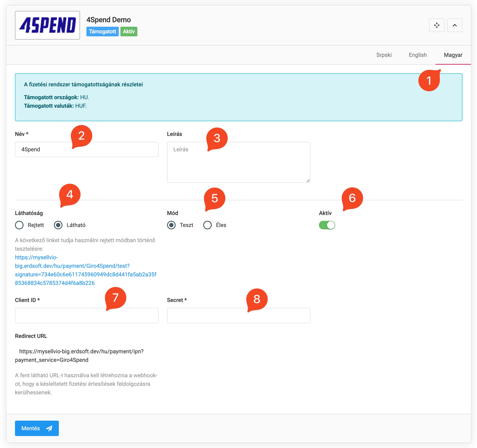Select the Magyar language tab
Image resolution: width=477 pixels, height=448 pixels.
point(453,55)
